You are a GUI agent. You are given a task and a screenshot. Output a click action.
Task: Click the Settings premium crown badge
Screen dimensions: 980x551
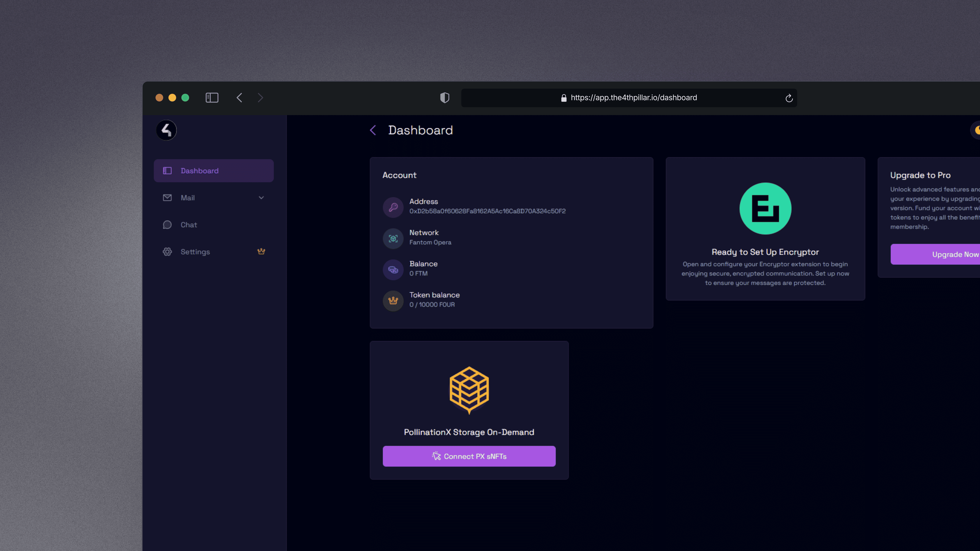(261, 251)
